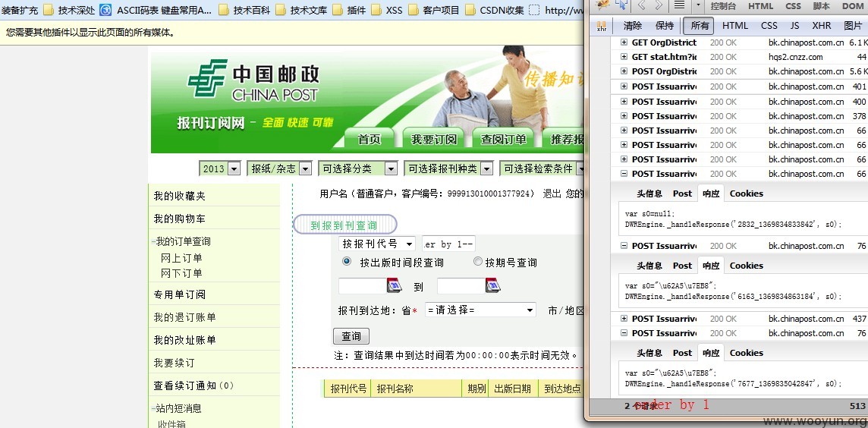868x428 pixels.
Task: Switch to Firebug 控制台 panel
Action: coord(723,6)
